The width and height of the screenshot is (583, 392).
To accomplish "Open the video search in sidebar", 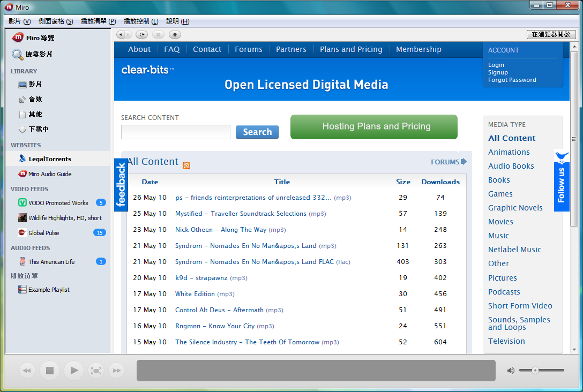I will (33, 54).
